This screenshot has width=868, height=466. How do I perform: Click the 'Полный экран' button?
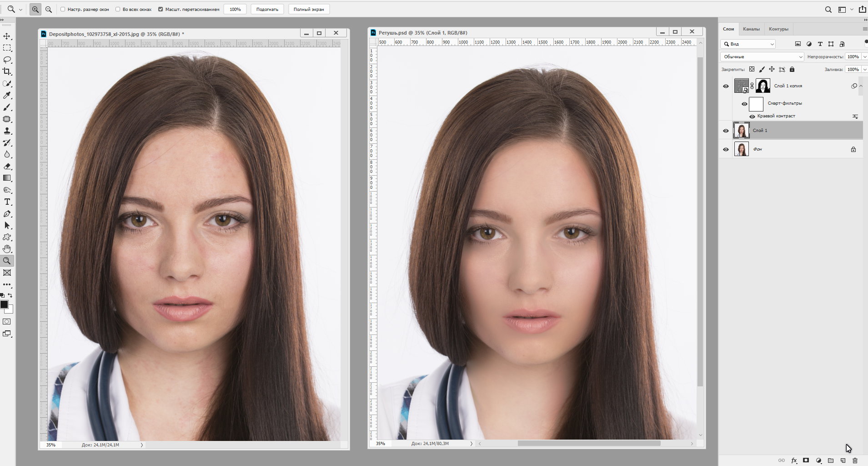pyautogui.click(x=309, y=9)
